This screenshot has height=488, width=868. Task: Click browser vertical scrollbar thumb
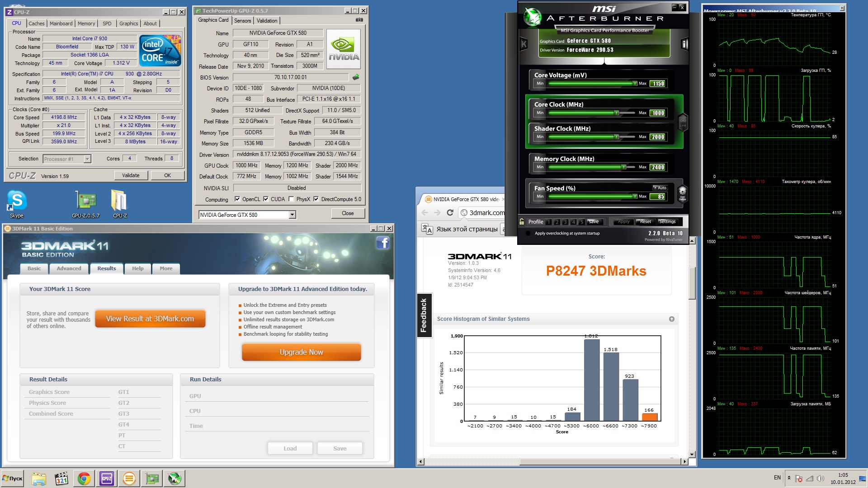click(x=692, y=283)
